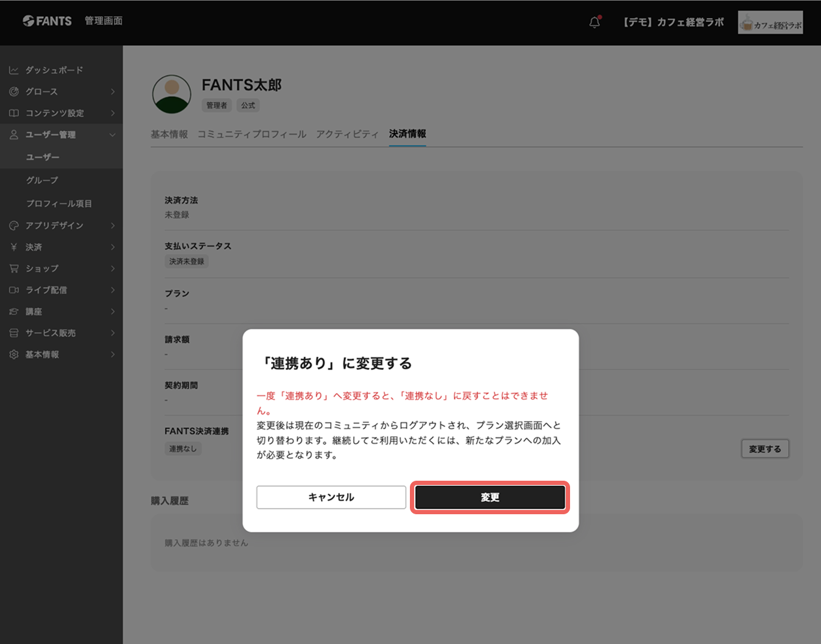The height and width of the screenshot is (644, 821).
Task: Click the 管理画面 header label
Action: click(x=104, y=21)
